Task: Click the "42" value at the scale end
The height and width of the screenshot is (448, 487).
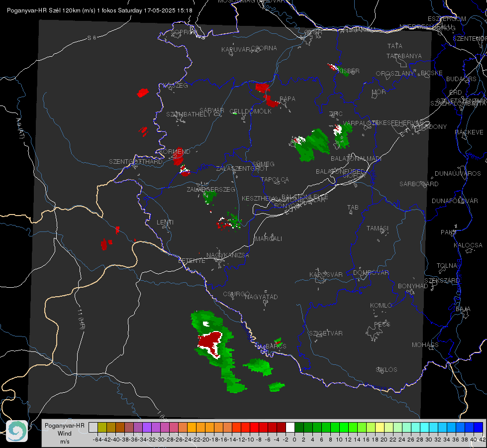Action: point(482,440)
